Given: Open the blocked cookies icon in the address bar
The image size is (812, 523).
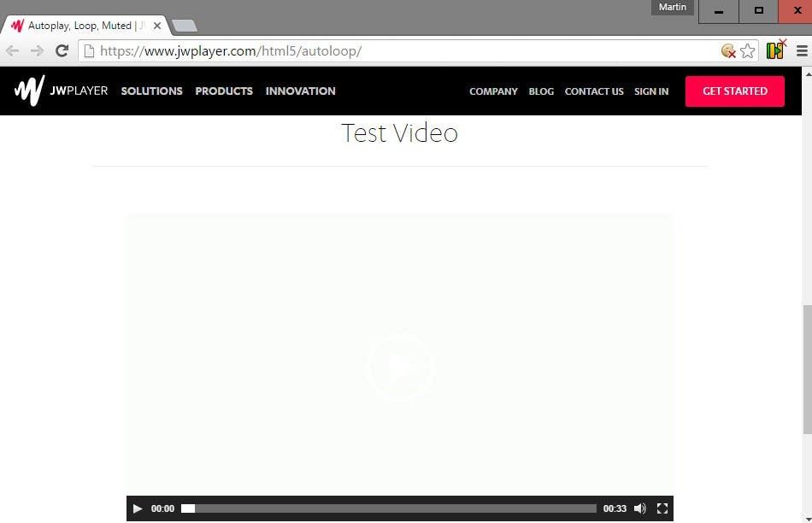Looking at the screenshot, I should pyautogui.click(x=728, y=50).
